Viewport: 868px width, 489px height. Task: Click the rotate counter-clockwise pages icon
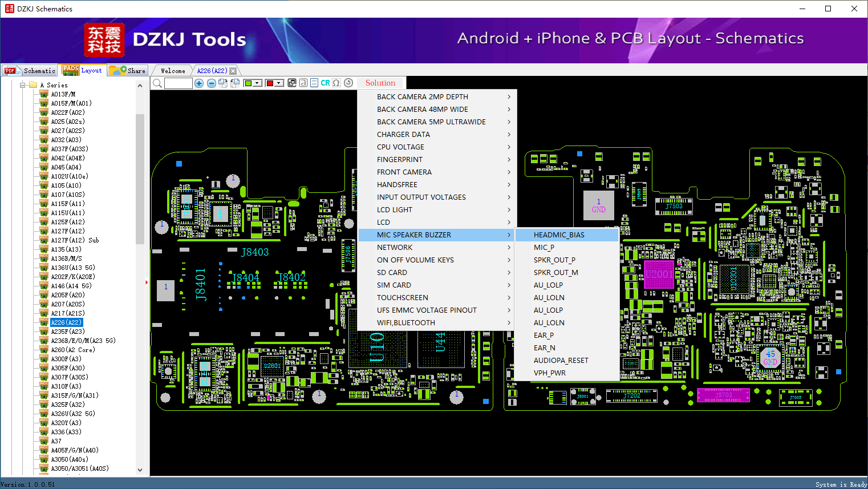click(235, 83)
